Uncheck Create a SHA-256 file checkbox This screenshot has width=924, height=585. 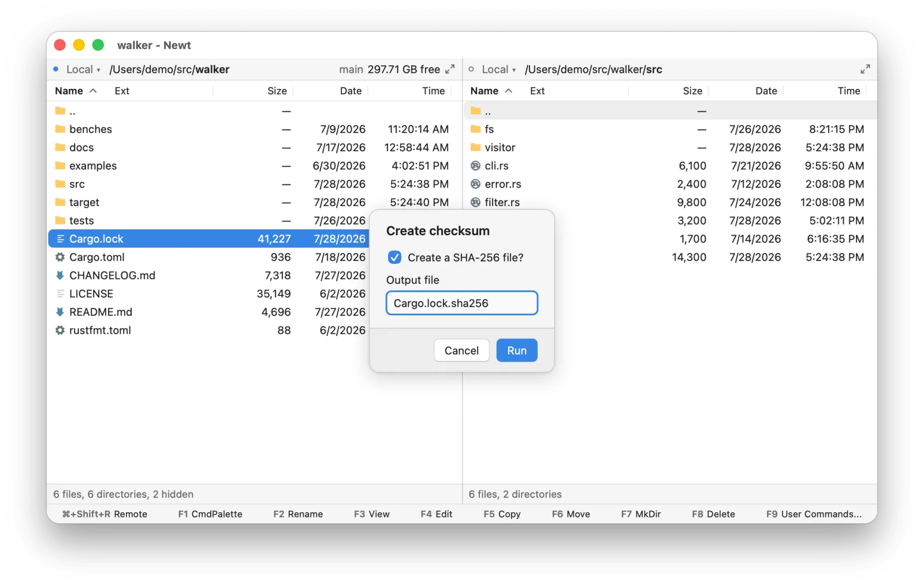tap(394, 258)
